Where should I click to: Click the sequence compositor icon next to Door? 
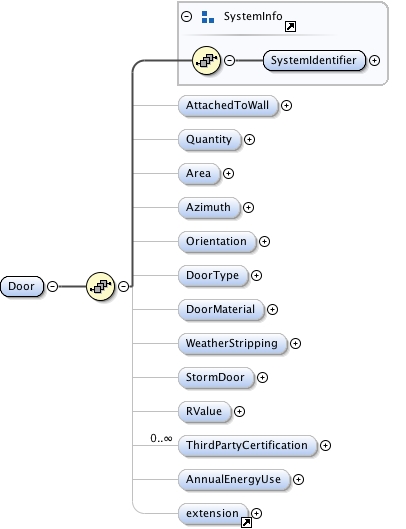(x=101, y=286)
